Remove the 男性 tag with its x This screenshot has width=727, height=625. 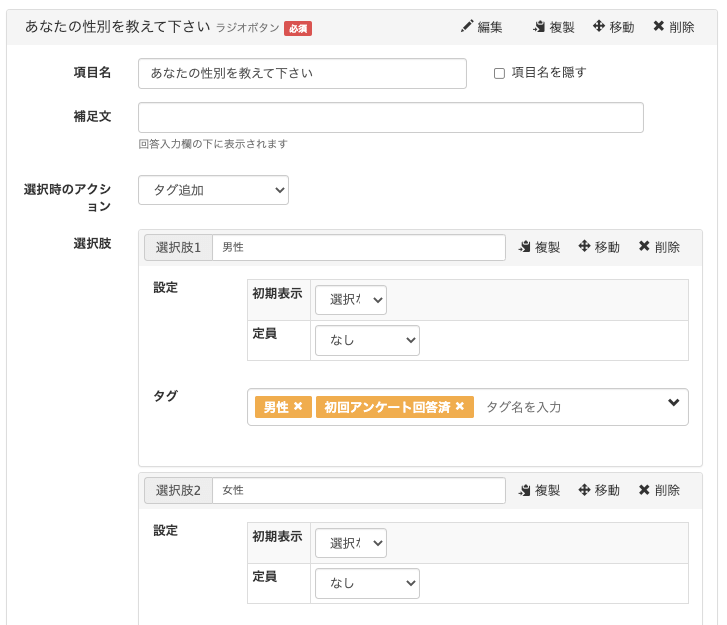[298, 406]
